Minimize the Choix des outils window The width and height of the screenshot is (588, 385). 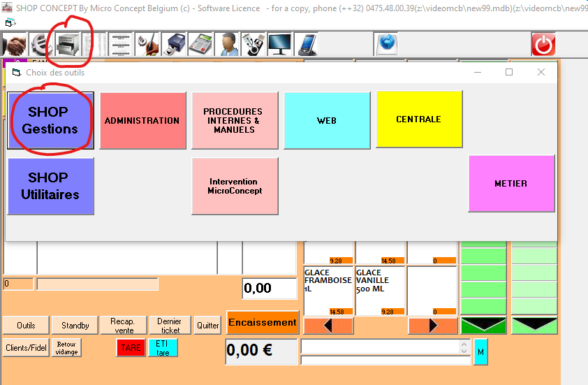pyautogui.click(x=478, y=72)
